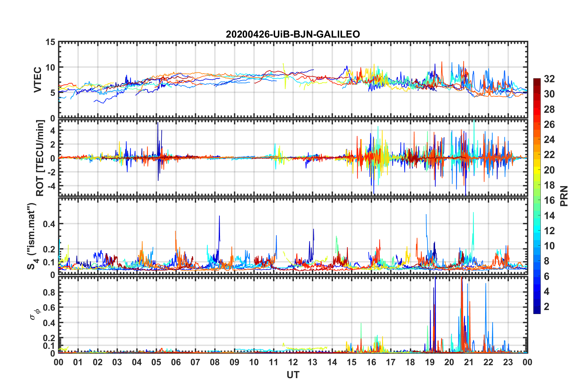Click the ROT plot panel
This screenshot has width=586, height=392.
(x=293, y=158)
